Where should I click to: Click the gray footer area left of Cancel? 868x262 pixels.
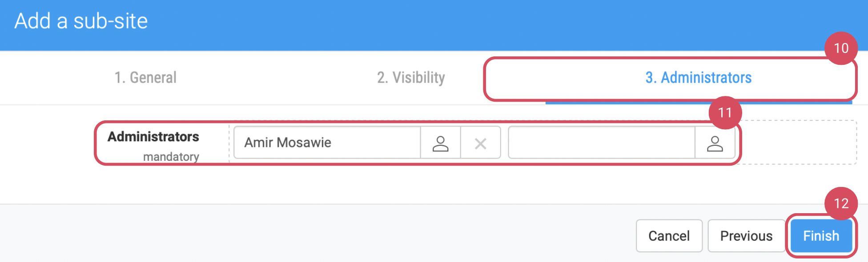click(311, 233)
